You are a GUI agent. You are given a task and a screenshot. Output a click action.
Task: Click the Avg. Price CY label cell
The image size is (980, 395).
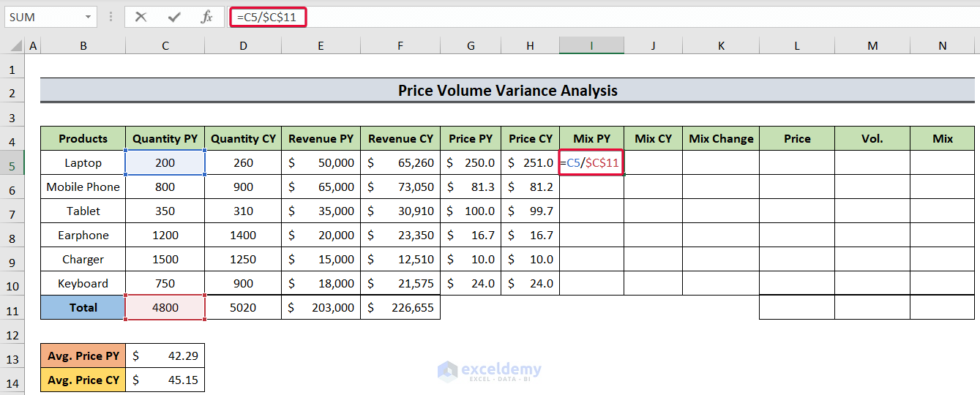point(83,380)
